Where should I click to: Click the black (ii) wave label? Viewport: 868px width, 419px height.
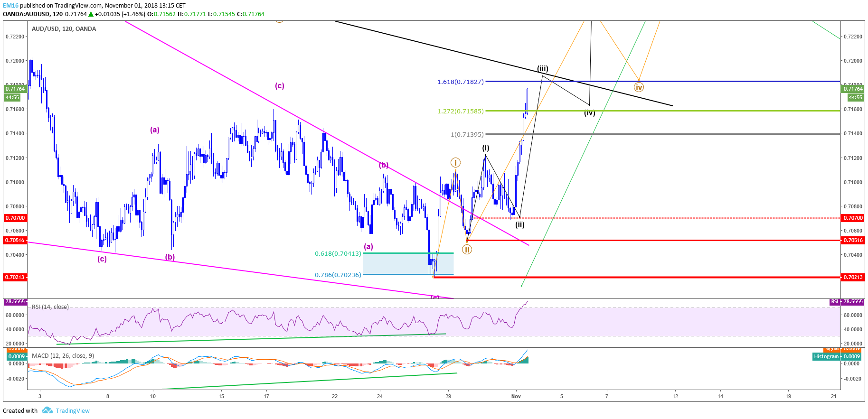click(520, 224)
